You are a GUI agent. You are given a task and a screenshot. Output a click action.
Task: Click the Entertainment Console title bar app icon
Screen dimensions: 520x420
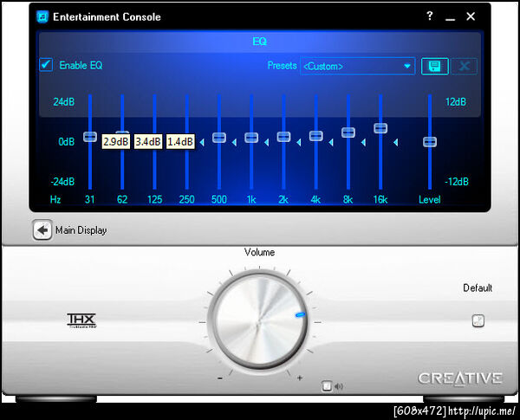point(42,17)
